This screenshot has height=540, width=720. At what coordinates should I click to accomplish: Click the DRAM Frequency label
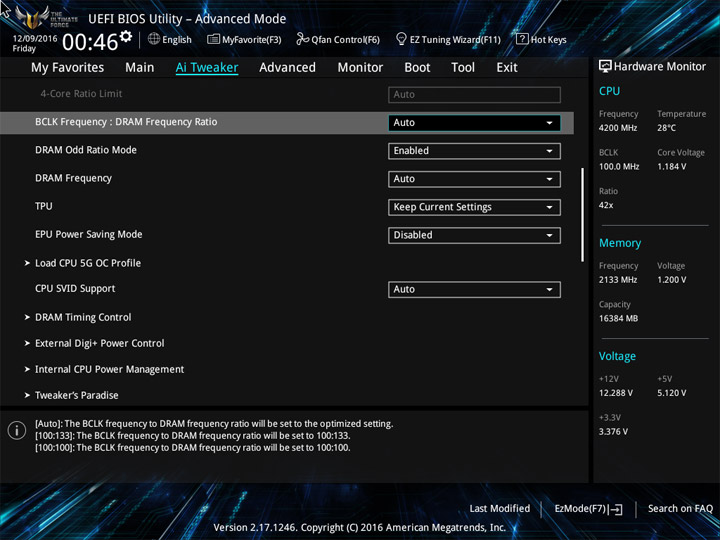(73, 178)
